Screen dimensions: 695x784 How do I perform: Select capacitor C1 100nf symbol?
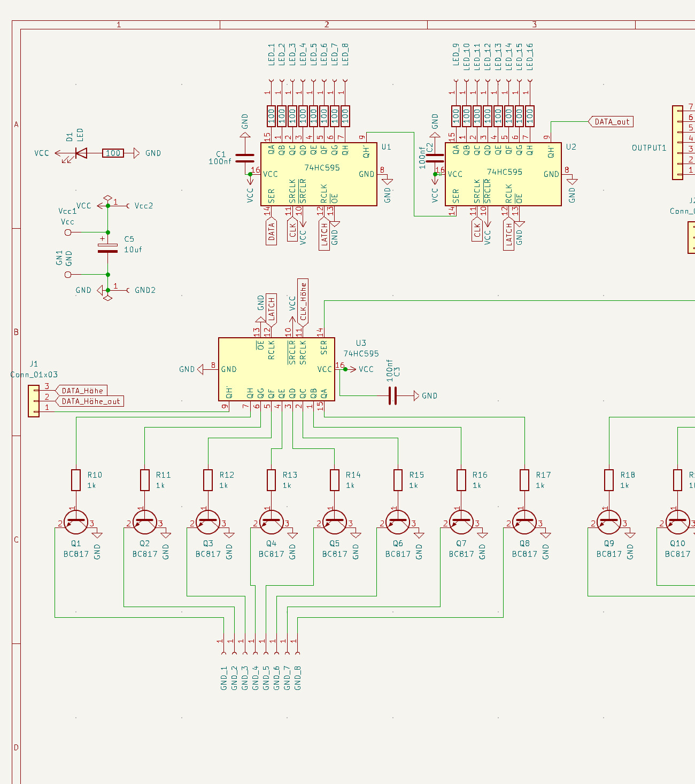coord(245,158)
